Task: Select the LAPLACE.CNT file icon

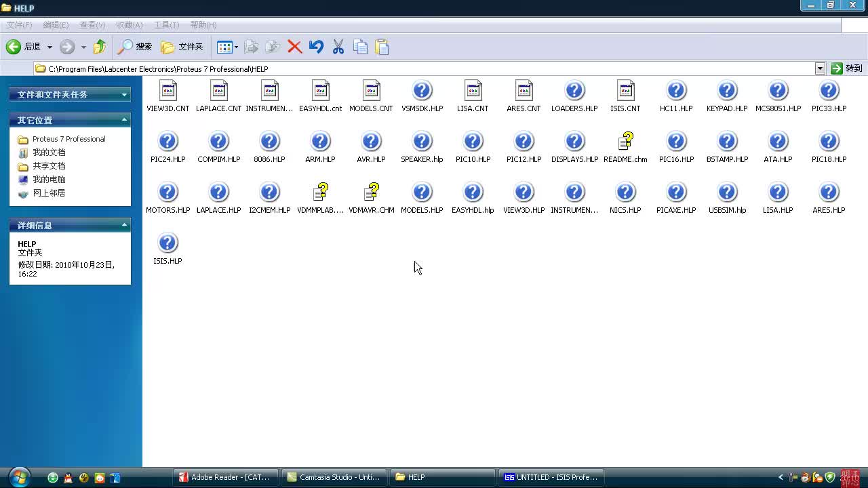Action: point(218,91)
